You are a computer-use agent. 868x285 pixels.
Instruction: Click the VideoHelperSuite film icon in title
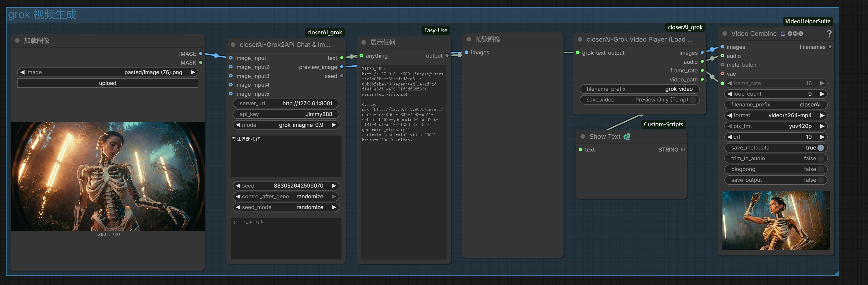coord(782,34)
